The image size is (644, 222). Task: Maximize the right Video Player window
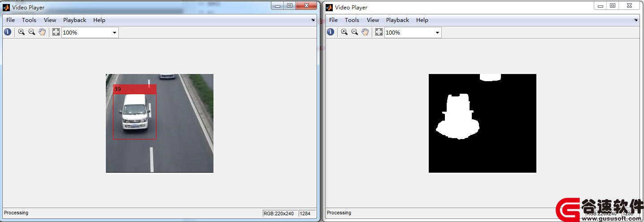point(613,5)
